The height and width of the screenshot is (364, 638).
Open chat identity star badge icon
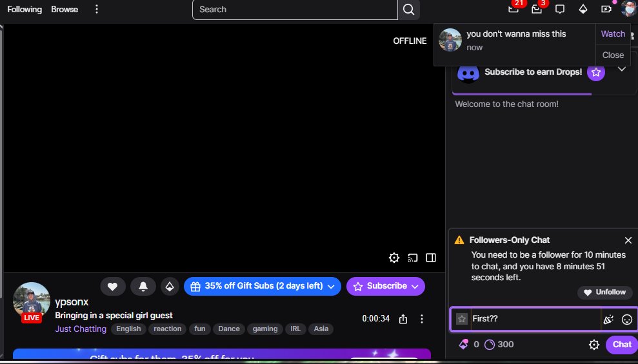pyautogui.click(x=462, y=319)
